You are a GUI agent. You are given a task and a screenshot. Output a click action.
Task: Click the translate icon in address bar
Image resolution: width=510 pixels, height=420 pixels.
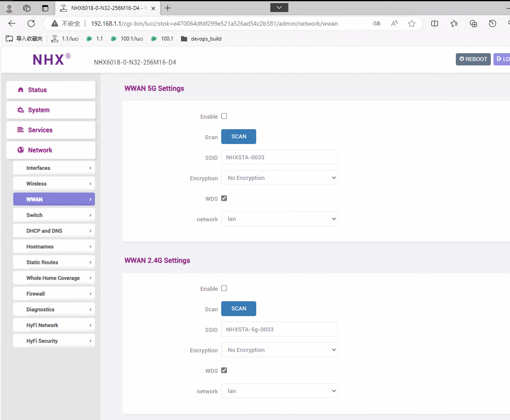click(x=377, y=24)
